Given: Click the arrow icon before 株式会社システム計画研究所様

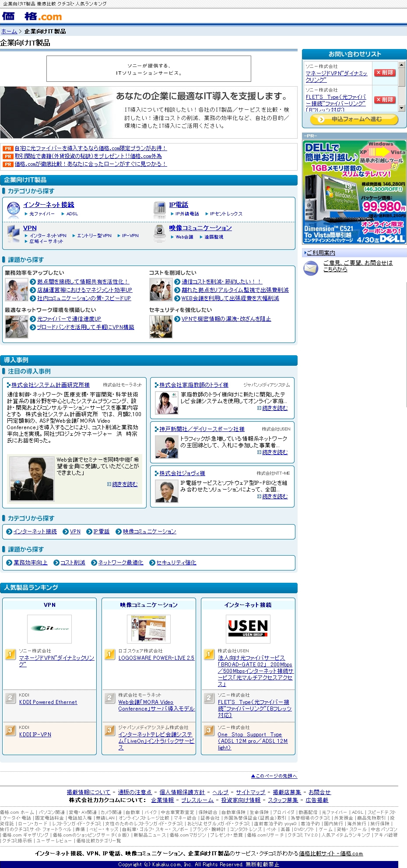Looking at the screenshot, I should pyautogui.click(x=9, y=385).
